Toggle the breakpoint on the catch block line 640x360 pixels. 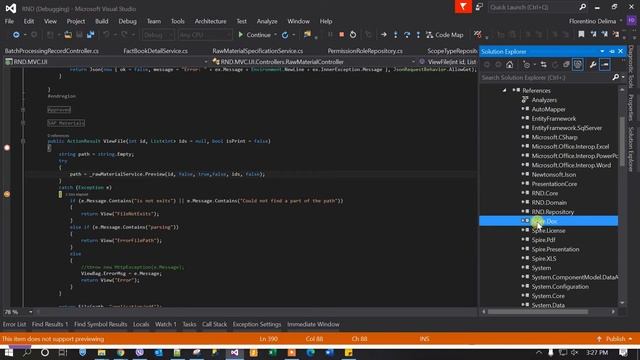click(x=7, y=194)
